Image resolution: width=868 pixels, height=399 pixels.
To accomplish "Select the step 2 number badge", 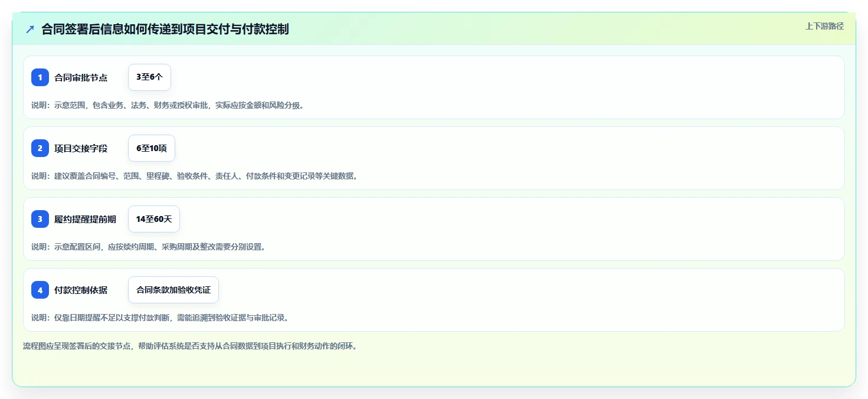I will point(40,148).
